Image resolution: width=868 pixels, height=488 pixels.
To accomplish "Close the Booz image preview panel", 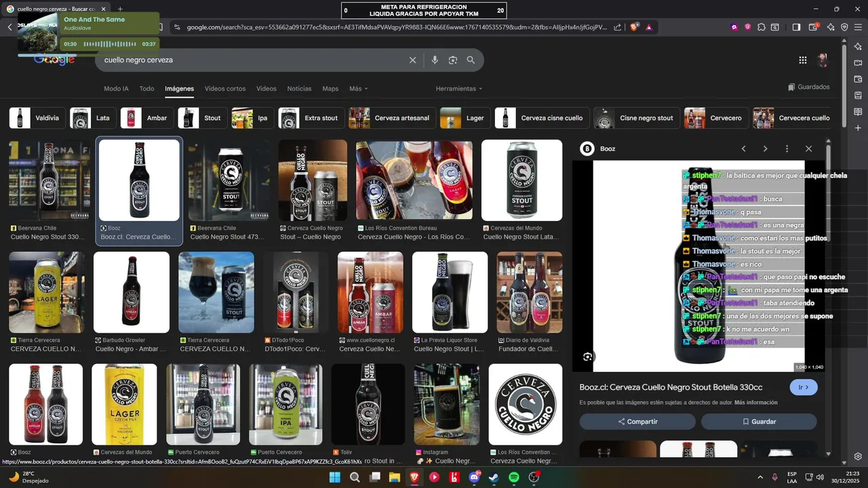I will [x=808, y=148].
